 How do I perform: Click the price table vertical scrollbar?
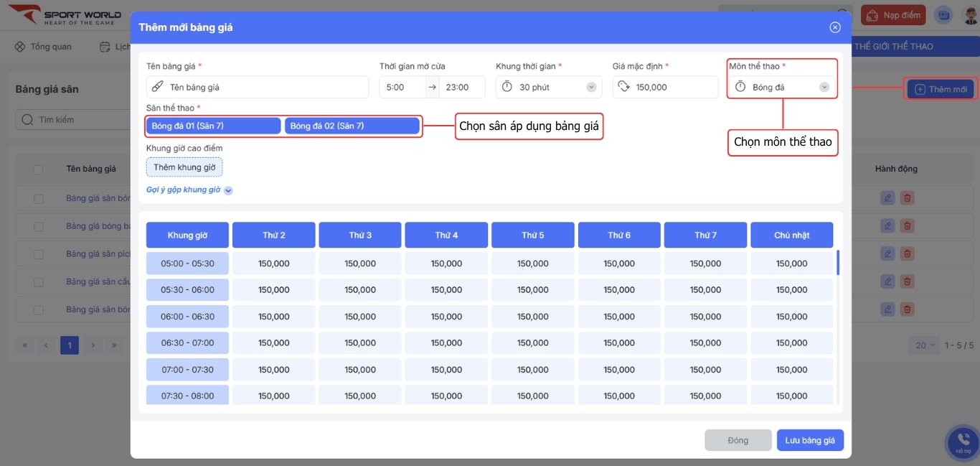[x=837, y=263]
